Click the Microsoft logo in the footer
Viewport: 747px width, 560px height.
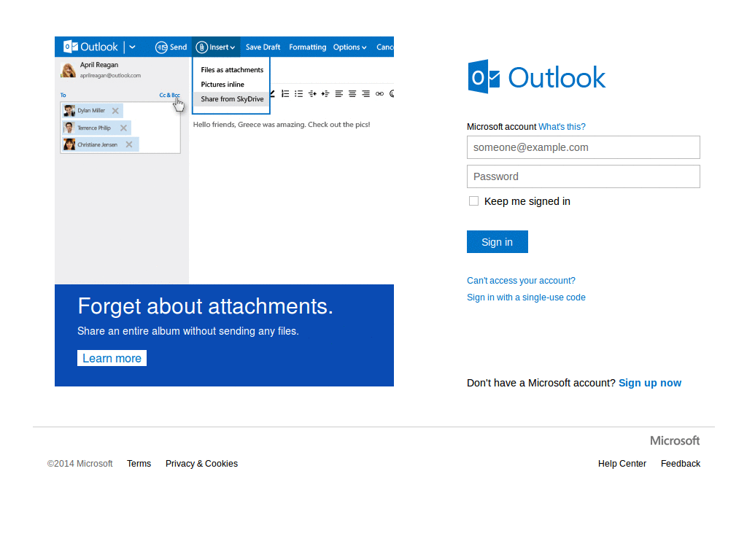tap(675, 440)
